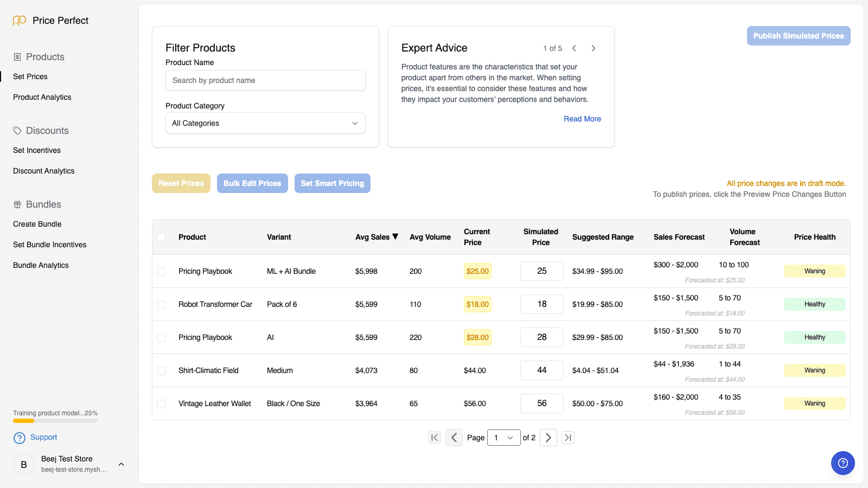
Task: Go to Discount Analytics page
Action: click(43, 171)
